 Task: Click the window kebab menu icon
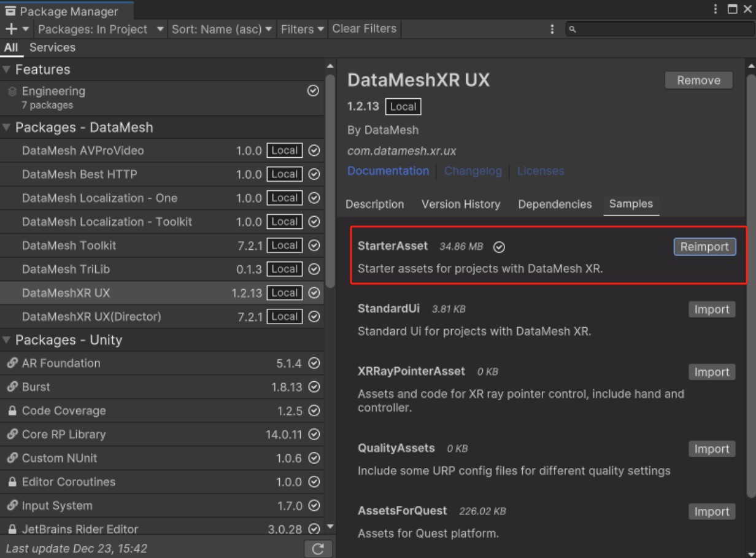(x=715, y=9)
